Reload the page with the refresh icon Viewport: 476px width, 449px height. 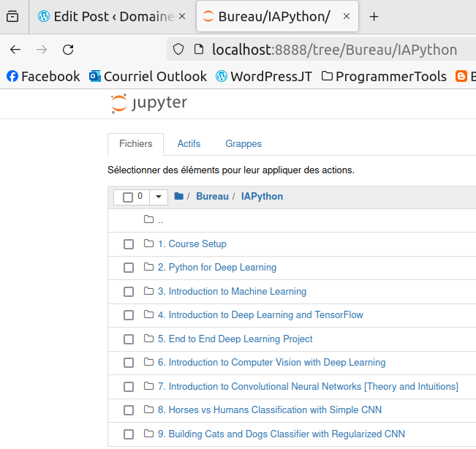[x=68, y=50]
